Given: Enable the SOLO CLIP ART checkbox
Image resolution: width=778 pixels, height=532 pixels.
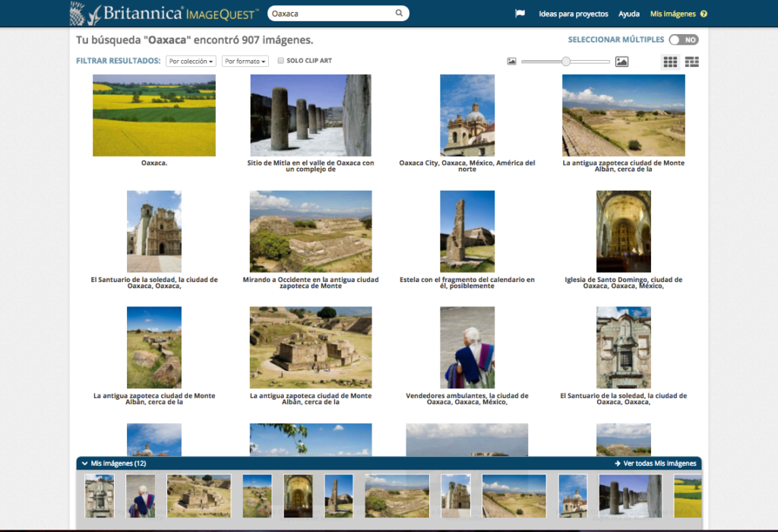Looking at the screenshot, I should 281,61.
